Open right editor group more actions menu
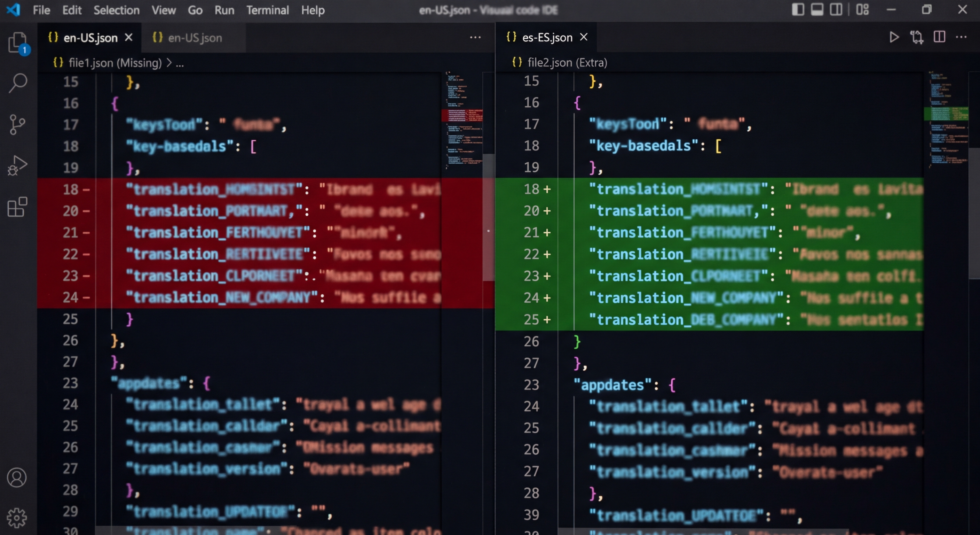Screen dimensions: 980x535 click(x=961, y=37)
